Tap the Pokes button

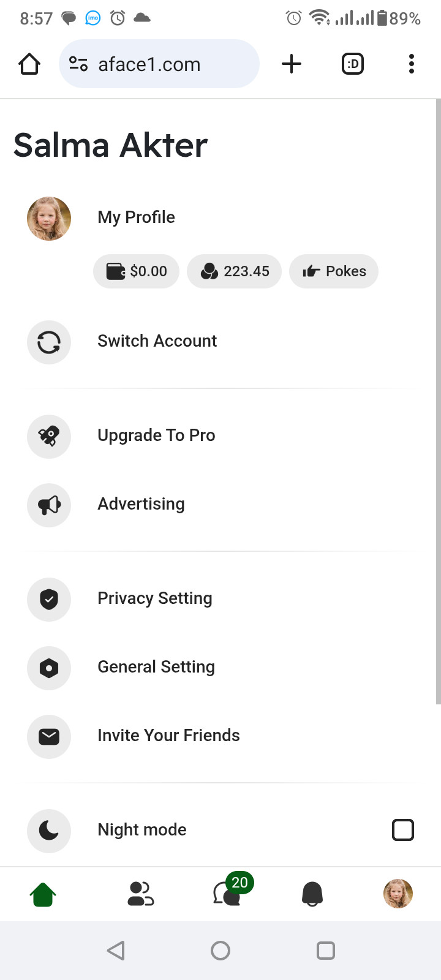[x=334, y=271]
